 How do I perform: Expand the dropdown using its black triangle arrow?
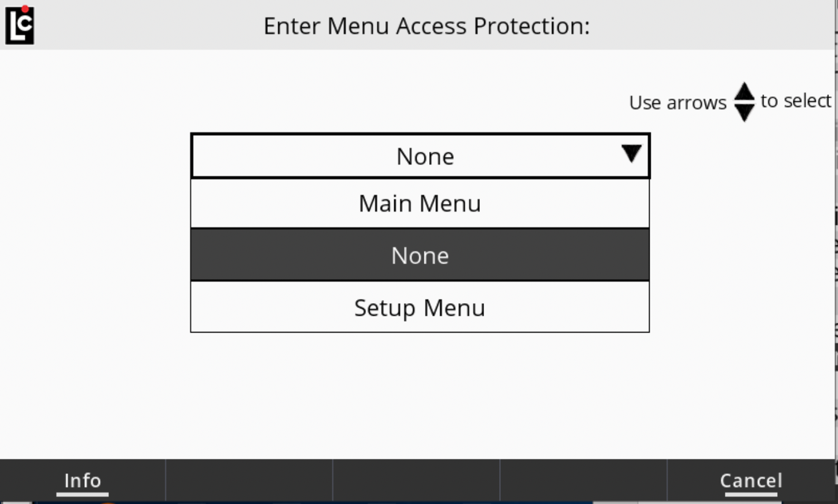[631, 155]
